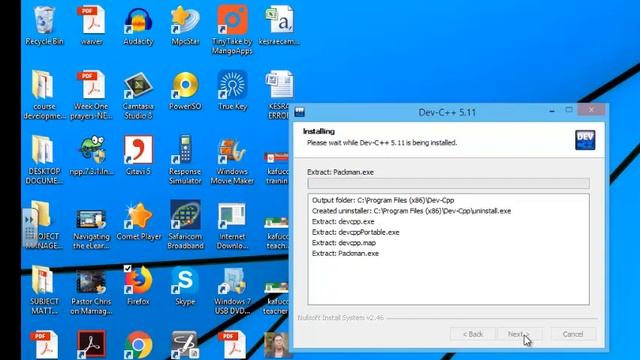Image resolution: width=640 pixels, height=360 pixels.
Task: Select the Safaricom Broadband icon
Action: (x=185, y=225)
